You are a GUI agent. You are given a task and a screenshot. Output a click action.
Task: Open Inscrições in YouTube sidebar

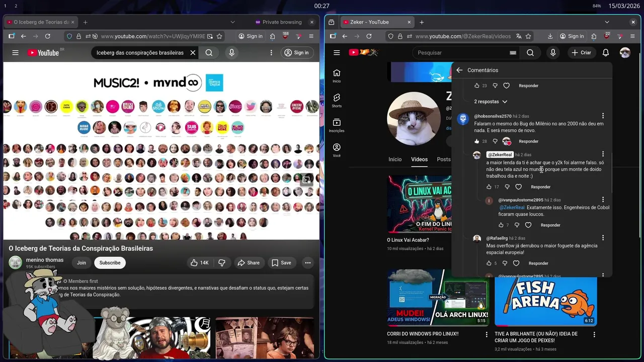tap(337, 126)
